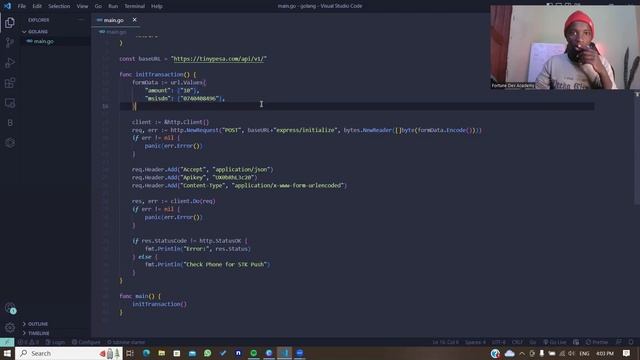Open the Explorer view in the activity bar

10,23
